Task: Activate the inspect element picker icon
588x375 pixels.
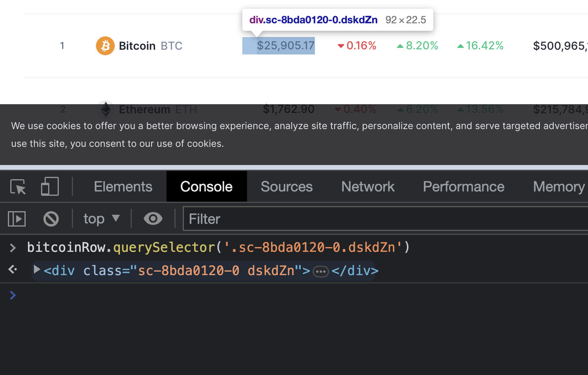Action: tap(18, 187)
